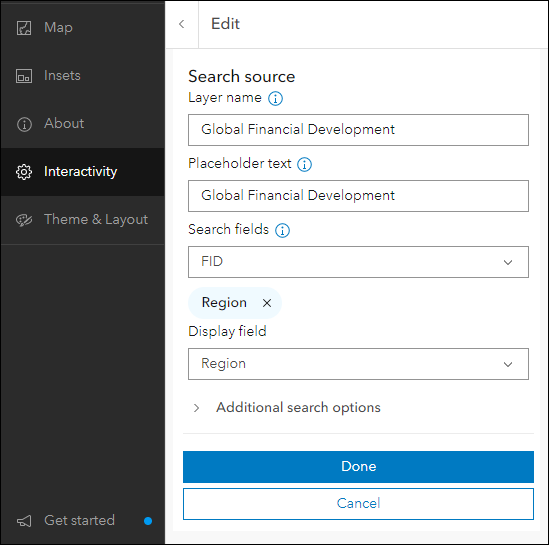
Task: Open the Display field Region dropdown
Action: (x=358, y=364)
